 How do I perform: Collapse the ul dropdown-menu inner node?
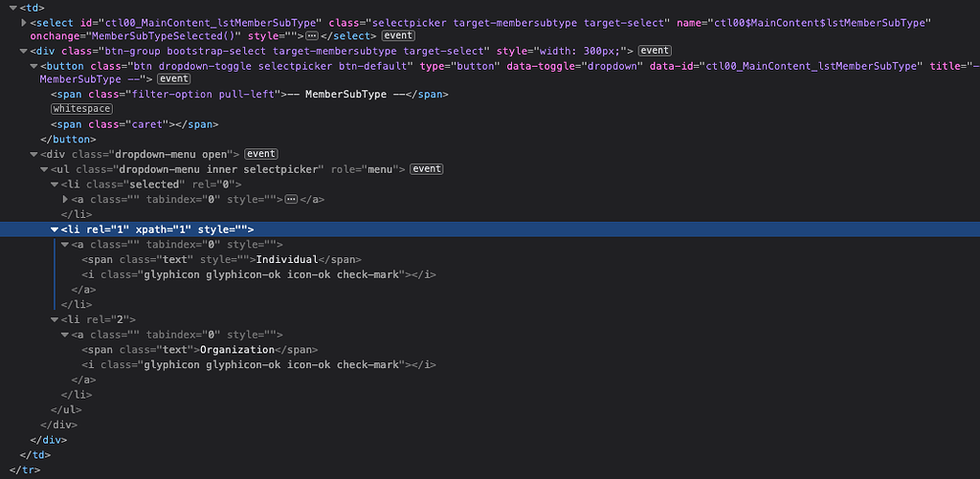44,169
